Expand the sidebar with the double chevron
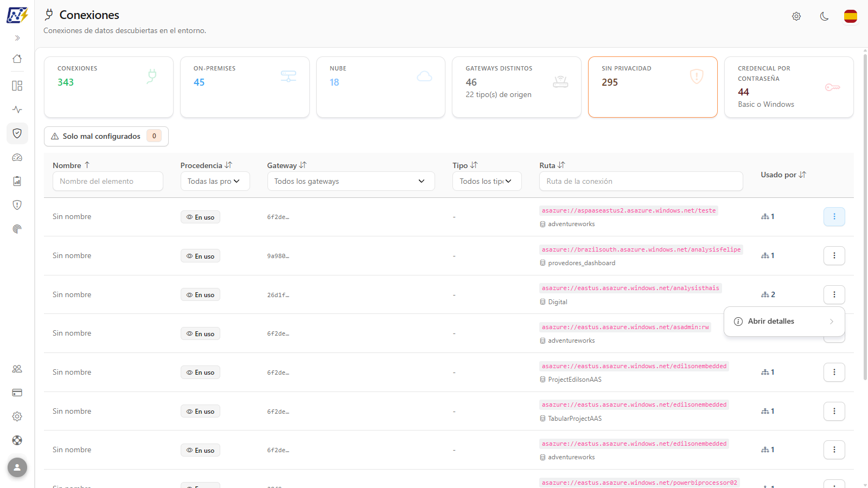Viewport: 868px width, 488px height. [17, 38]
